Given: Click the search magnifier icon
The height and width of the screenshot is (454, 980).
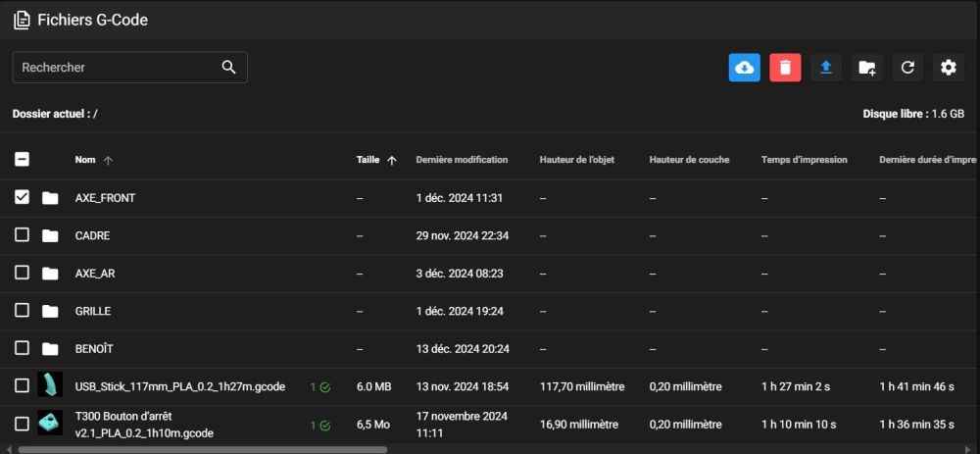Looking at the screenshot, I should [228, 68].
